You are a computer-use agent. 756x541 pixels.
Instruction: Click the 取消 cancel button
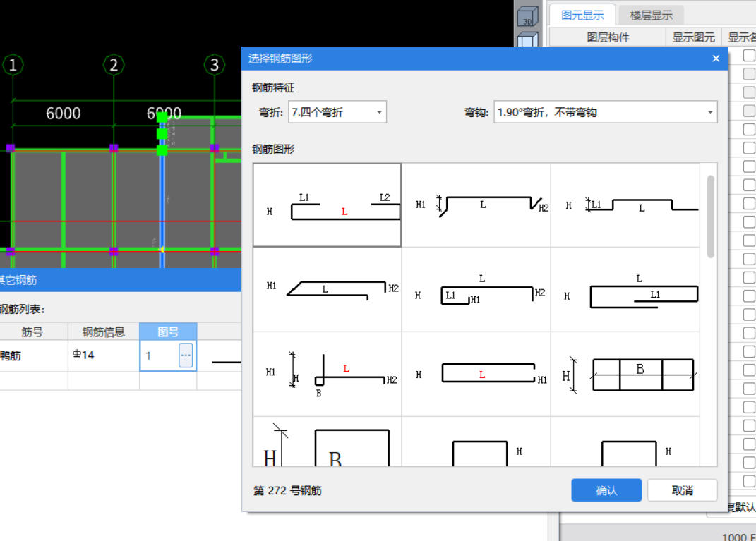[682, 490]
